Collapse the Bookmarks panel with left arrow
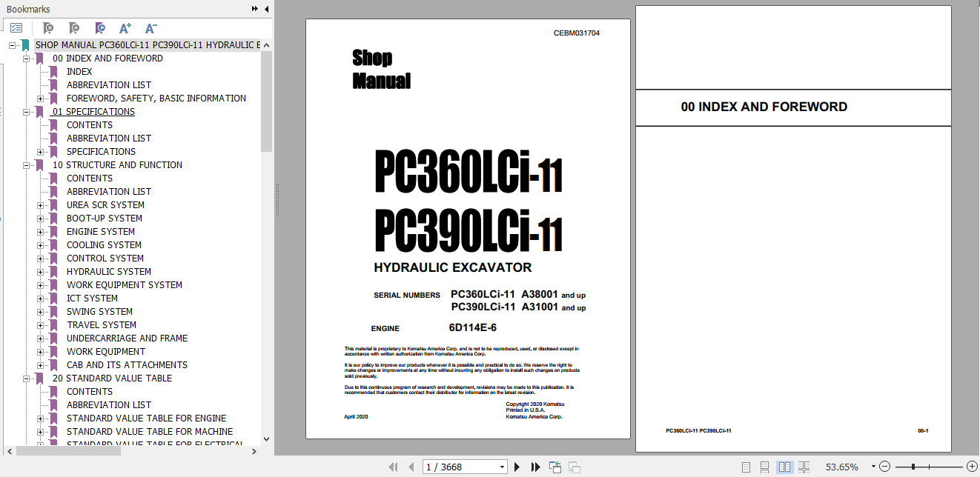 pos(266,9)
